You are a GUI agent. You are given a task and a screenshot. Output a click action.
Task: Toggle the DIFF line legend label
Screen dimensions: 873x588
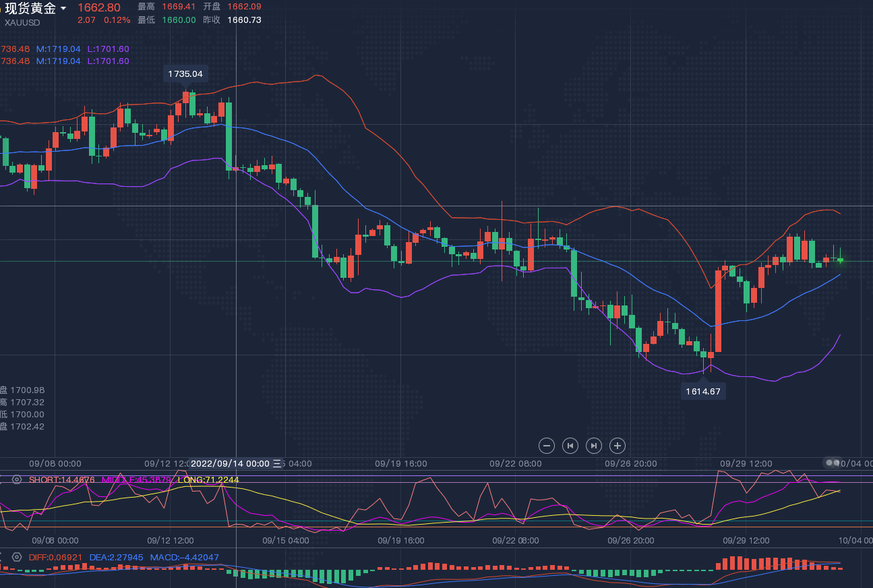point(55,558)
